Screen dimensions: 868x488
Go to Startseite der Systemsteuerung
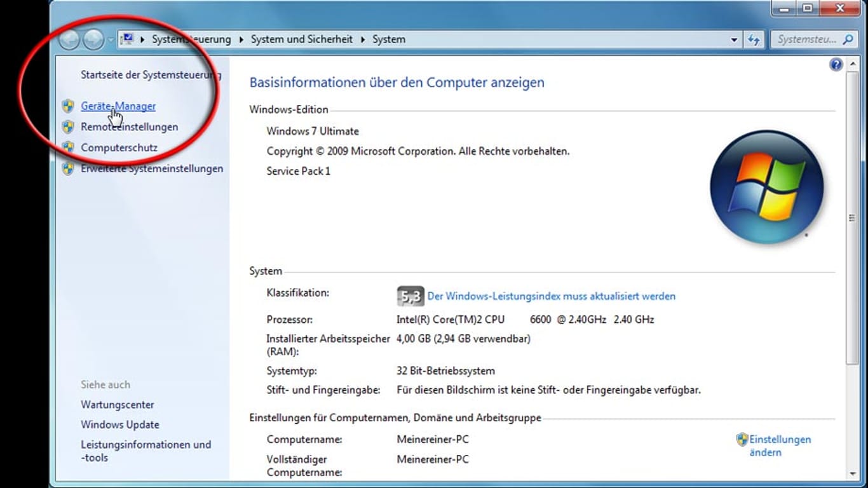pyautogui.click(x=151, y=74)
